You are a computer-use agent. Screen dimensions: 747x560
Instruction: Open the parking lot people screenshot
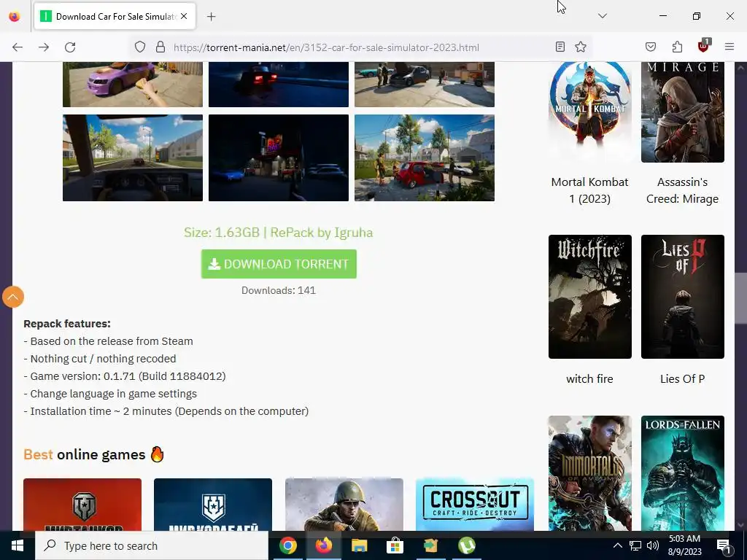pyautogui.click(x=425, y=85)
